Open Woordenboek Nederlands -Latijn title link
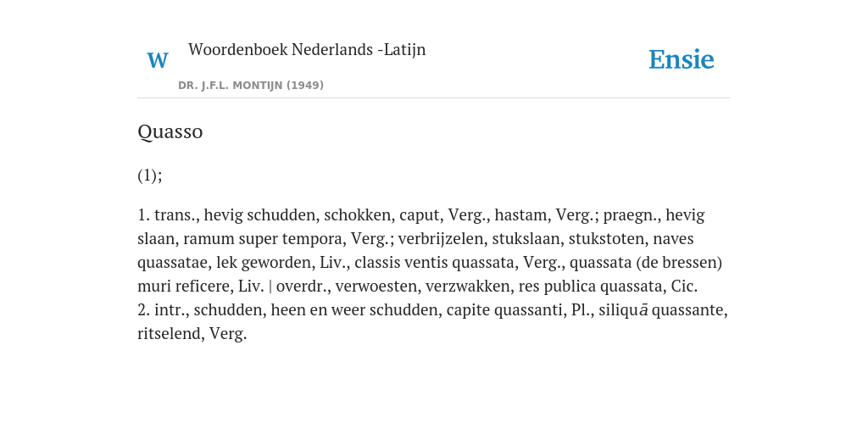The width and height of the screenshot is (868, 434). (307, 49)
